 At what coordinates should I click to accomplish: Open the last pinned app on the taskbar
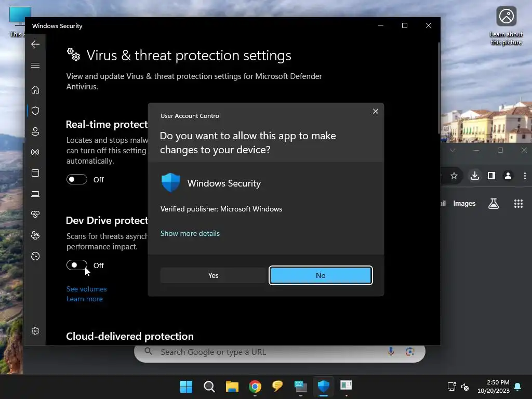coord(346,385)
